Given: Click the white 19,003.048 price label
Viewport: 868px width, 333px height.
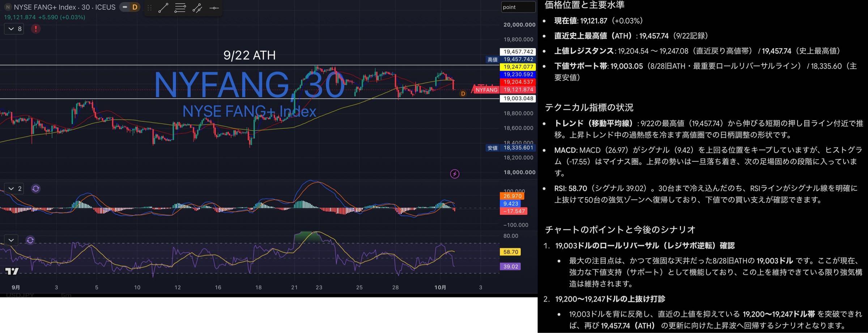Looking at the screenshot, I should coord(518,98).
